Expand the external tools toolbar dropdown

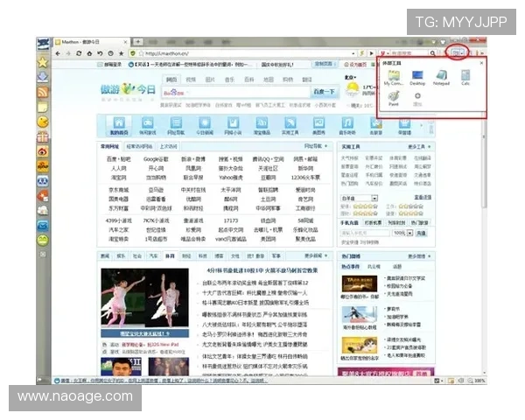click(462, 52)
